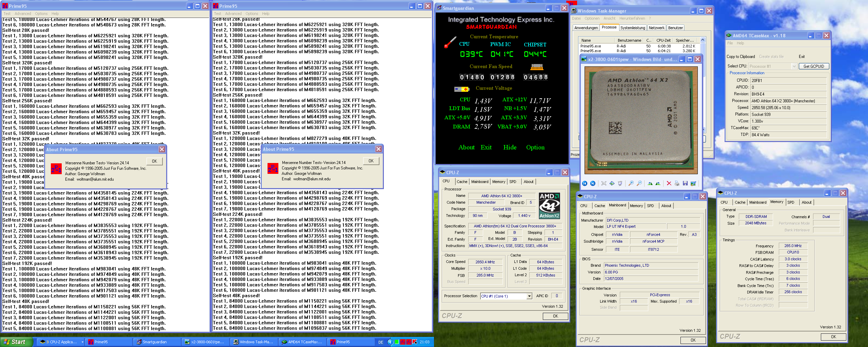The width and height of the screenshot is (868, 347).
Task: Click the AMD Athlon X2 logo in CPU-Z
Action: point(549,206)
